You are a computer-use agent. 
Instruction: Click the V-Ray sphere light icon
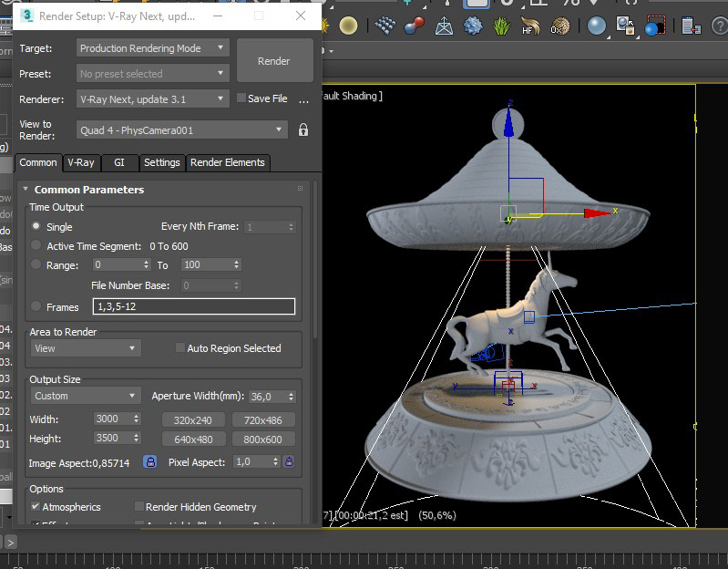348,26
